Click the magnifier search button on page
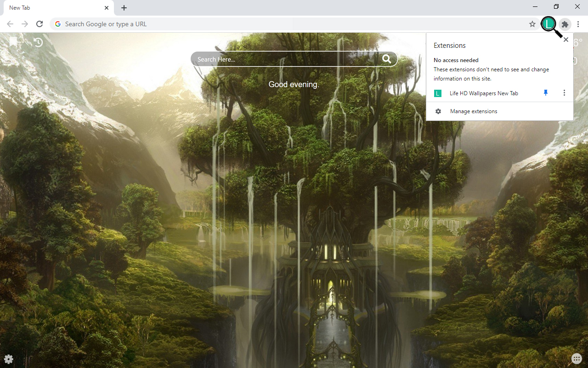 pos(387,59)
